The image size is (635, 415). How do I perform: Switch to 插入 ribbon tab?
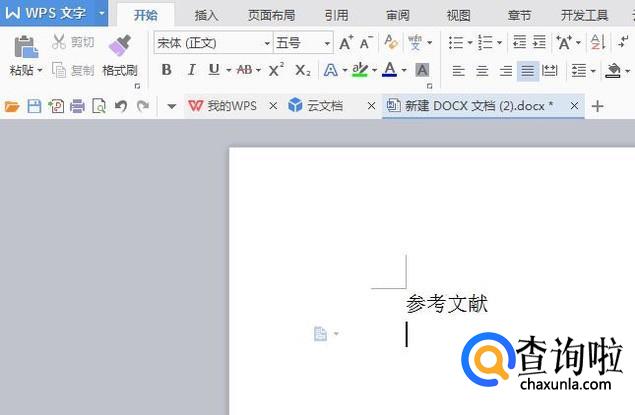tap(206, 15)
